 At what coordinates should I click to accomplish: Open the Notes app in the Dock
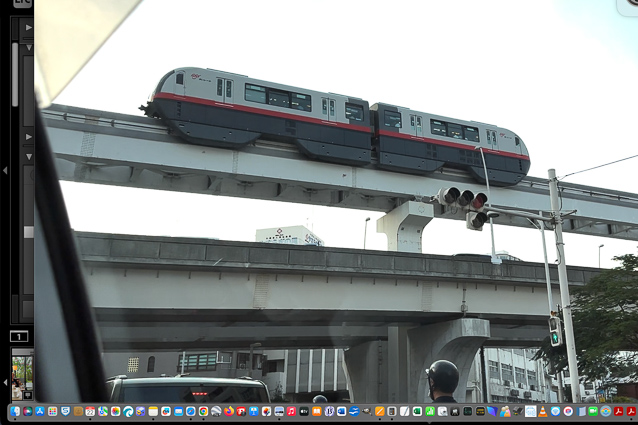coord(153,412)
